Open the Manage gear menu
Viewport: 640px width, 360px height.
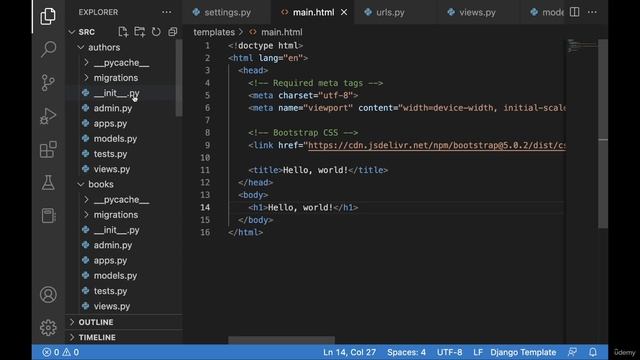click(48, 327)
